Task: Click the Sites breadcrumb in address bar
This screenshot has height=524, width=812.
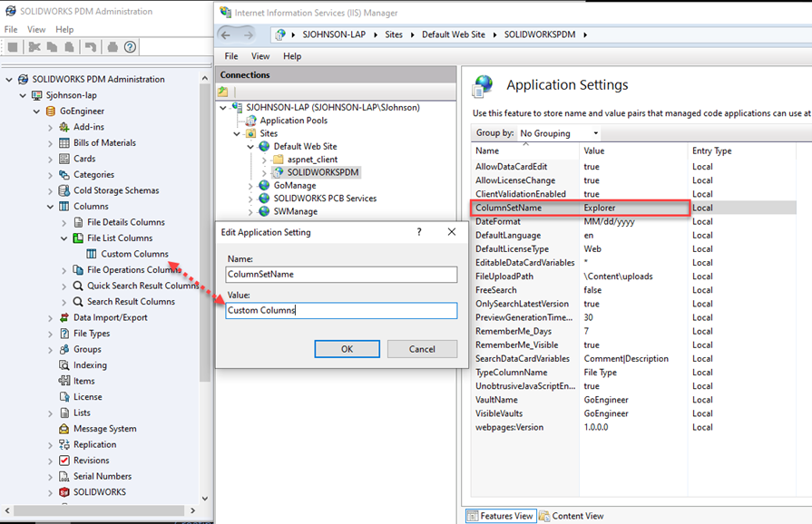Action: 394,34
